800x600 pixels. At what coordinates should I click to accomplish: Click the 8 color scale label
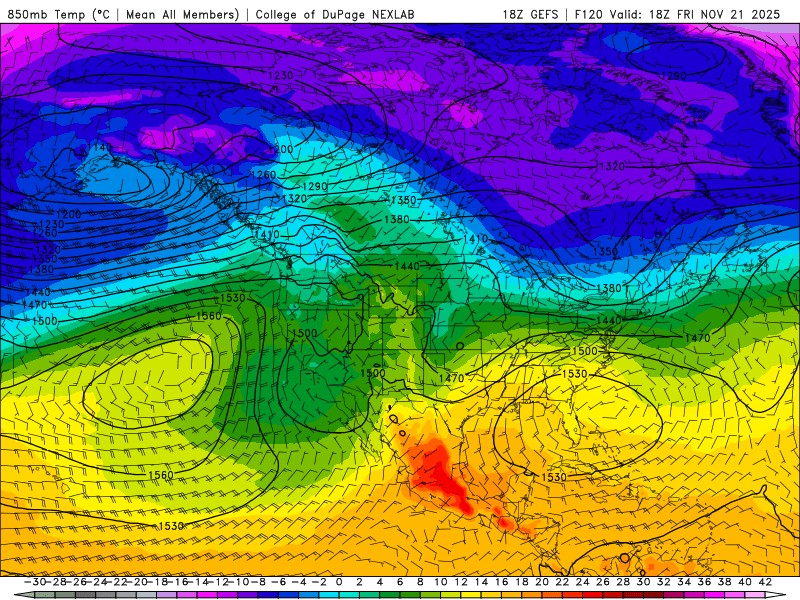(420, 582)
